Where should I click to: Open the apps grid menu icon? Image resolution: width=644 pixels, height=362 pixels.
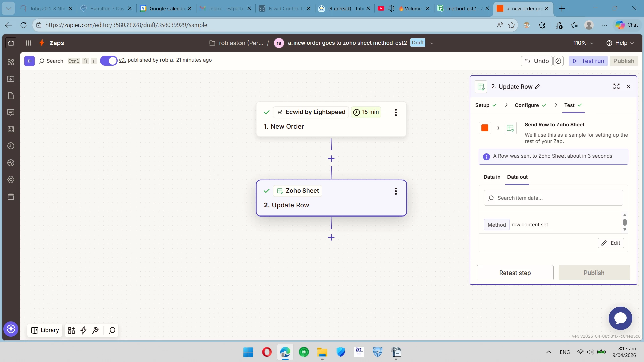tap(29, 43)
